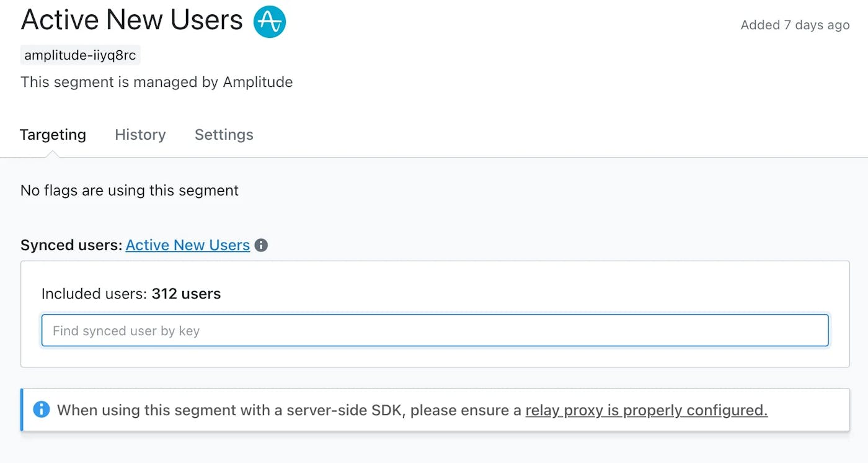Click the server-side SDK notice text
The image size is (868, 463).
click(290, 410)
